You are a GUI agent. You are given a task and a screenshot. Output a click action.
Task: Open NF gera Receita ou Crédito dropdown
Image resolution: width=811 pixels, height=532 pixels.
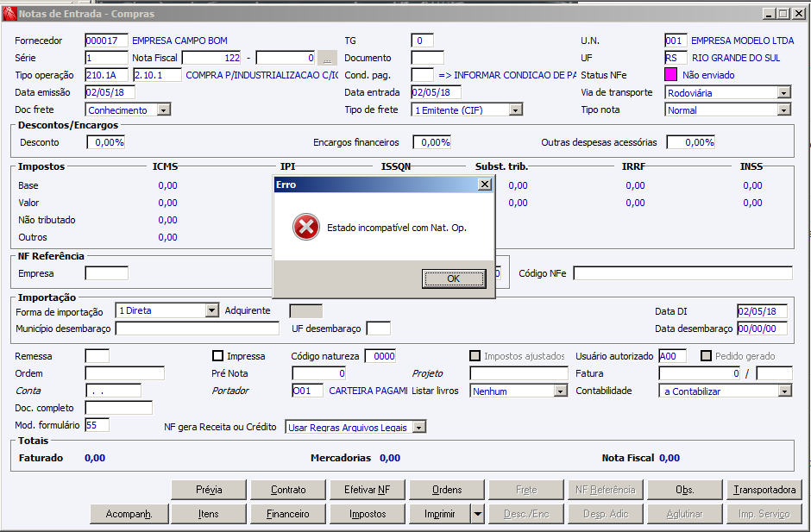pos(419,428)
